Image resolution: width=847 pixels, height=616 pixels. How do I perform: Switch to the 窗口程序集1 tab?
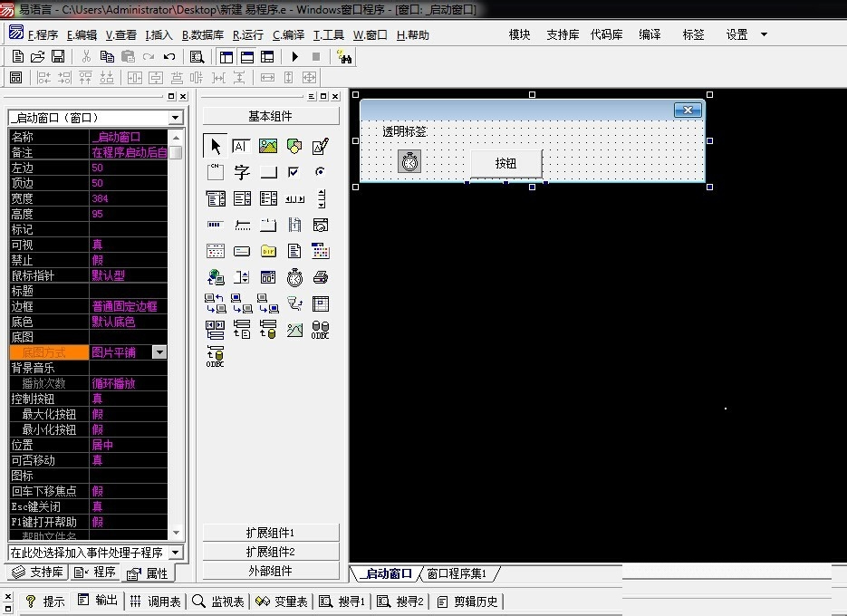click(457, 573)
